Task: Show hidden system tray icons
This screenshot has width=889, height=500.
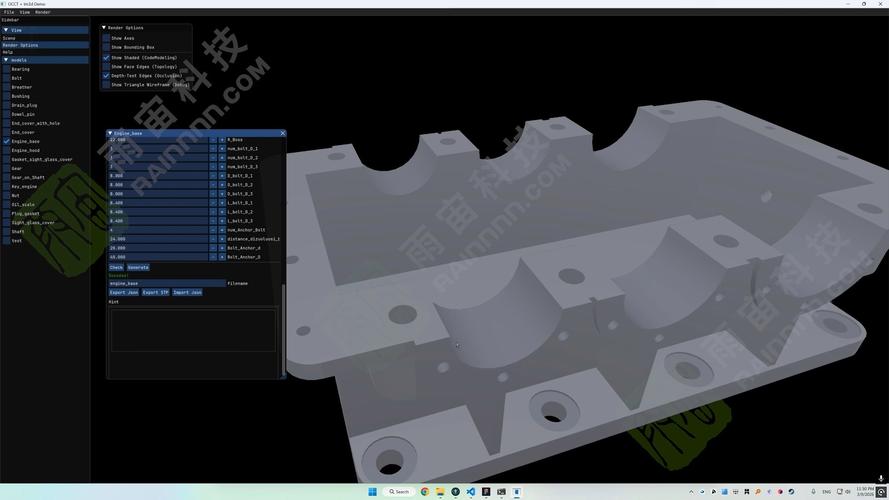Action: tap(691, 491)
